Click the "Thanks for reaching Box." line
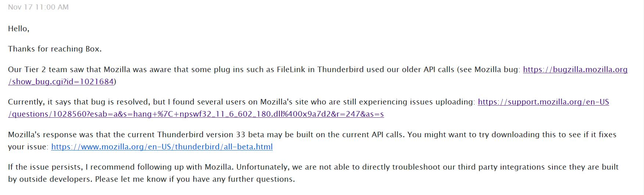Viewport: 644px width, 195px height. point(55,49)
